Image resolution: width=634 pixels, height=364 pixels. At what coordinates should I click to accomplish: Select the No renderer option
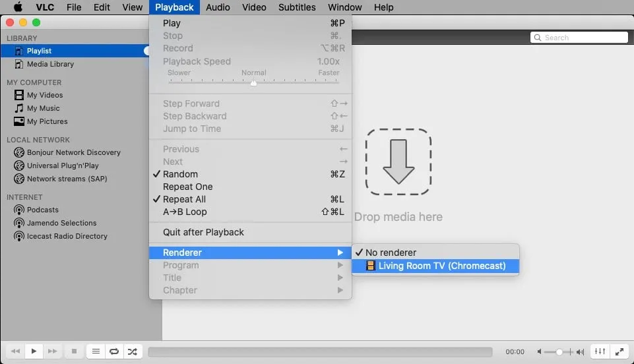[x=435, y=253]
